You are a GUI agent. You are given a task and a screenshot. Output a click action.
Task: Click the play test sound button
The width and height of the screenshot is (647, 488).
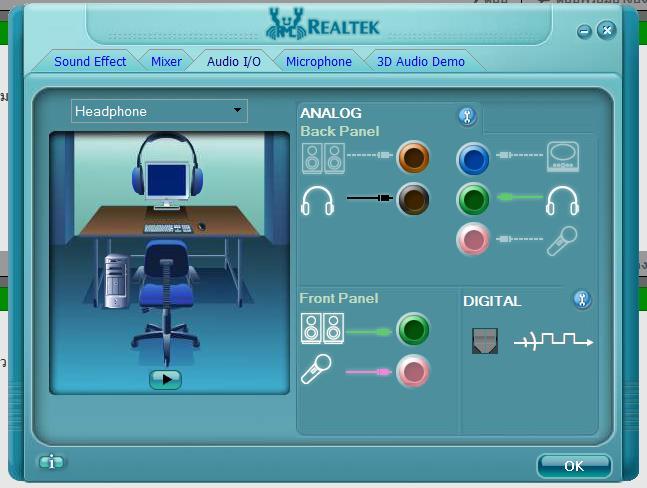[x=165, y=380]
